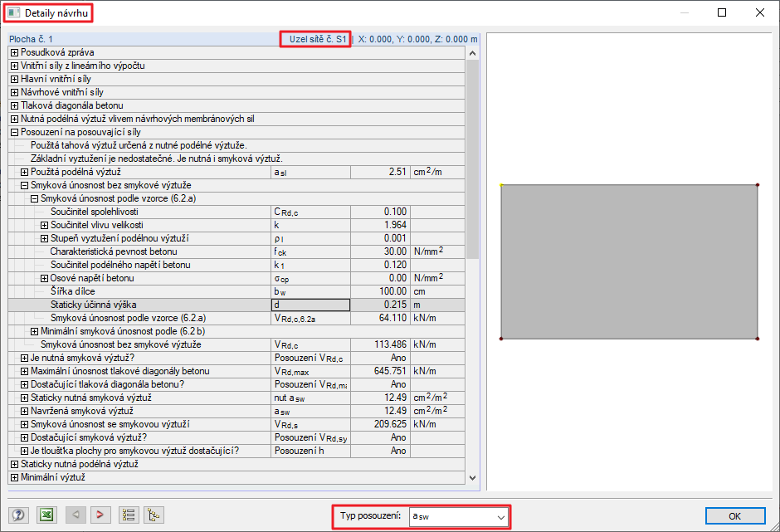Click value 645.751 of VRd,max
Viewport: 780px width, 532px height.
(x=381, y=371)
